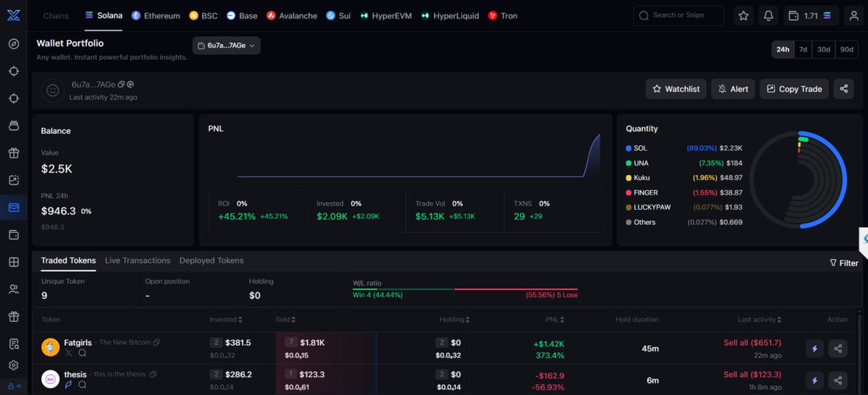
Task: Open the Filter button
Action: pyautogui.click(x=843, y=263)
